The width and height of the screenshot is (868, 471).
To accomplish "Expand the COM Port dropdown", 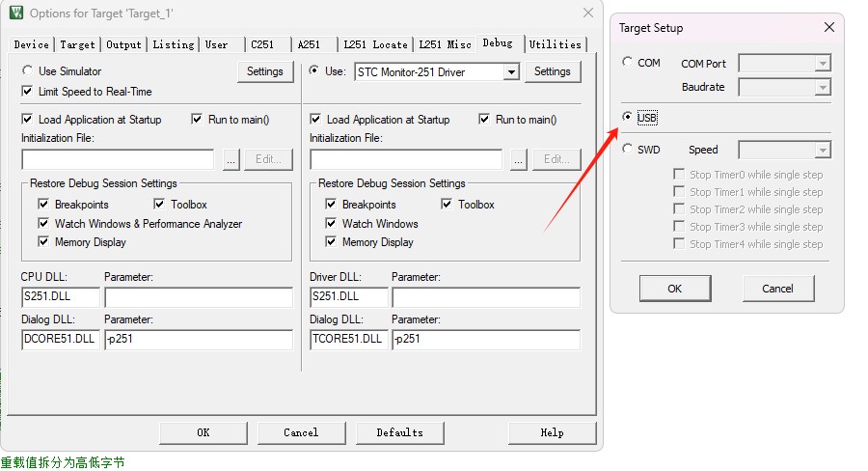I will pos(823,63).
